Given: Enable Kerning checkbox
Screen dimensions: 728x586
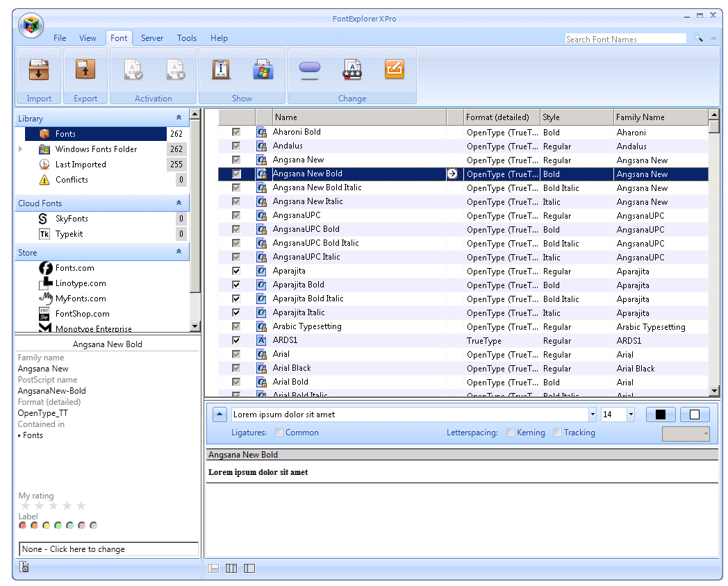Looking at the screenshot, I should point(511,433).
